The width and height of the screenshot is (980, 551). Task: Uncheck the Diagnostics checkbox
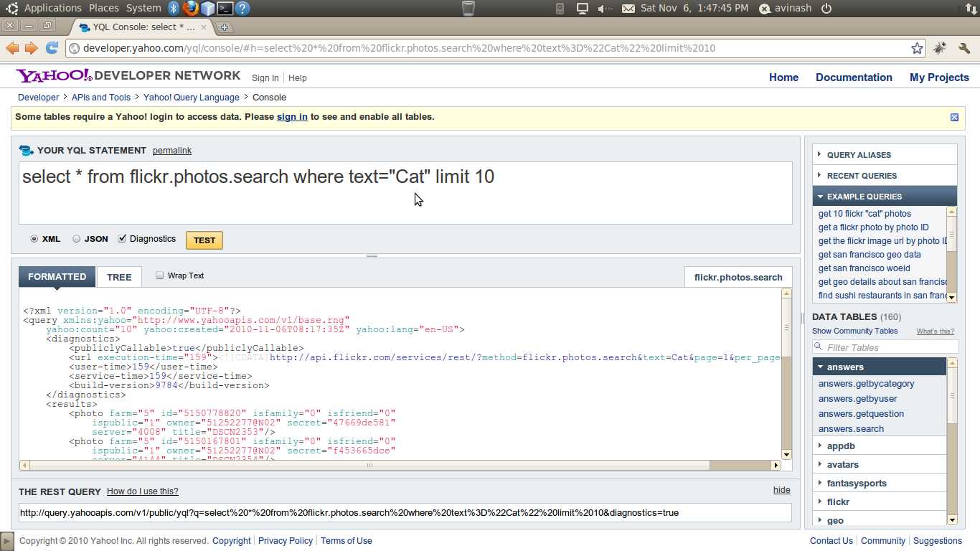tap(122, 239)
